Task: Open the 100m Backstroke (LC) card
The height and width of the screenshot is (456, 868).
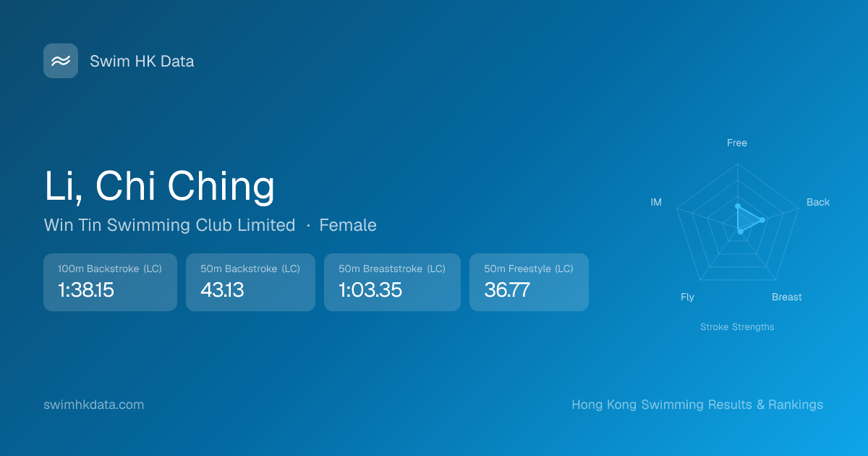Action: pyautogui.click(x=110, y=282)
